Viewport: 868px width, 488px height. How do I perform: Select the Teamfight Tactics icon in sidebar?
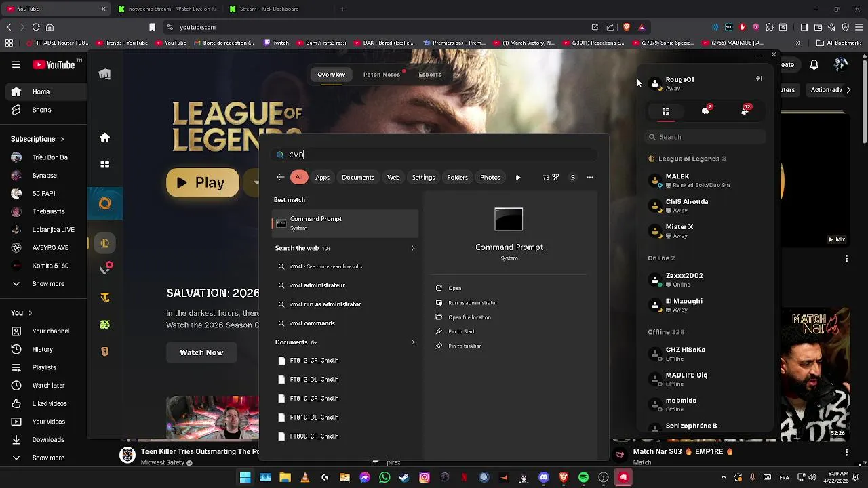(x=104, y=297)
